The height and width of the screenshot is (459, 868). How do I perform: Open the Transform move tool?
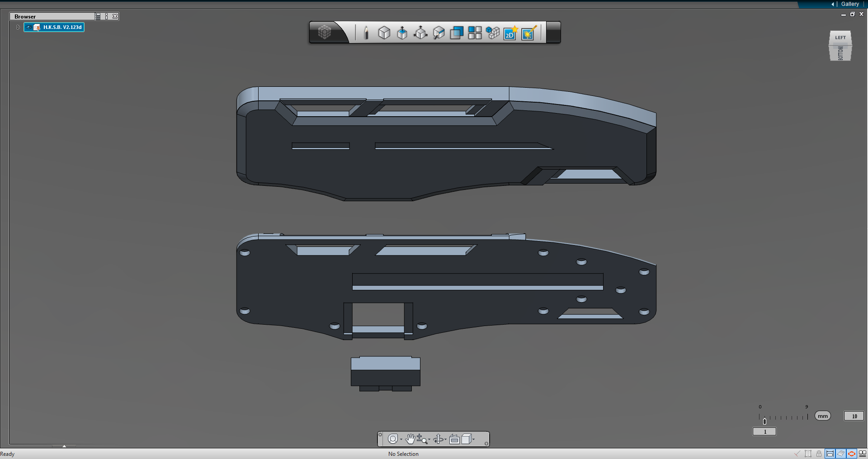pos(420,33)
